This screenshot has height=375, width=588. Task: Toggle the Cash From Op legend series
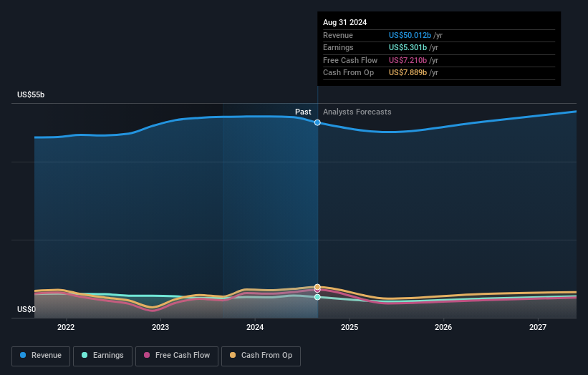(x=261, y=356)
